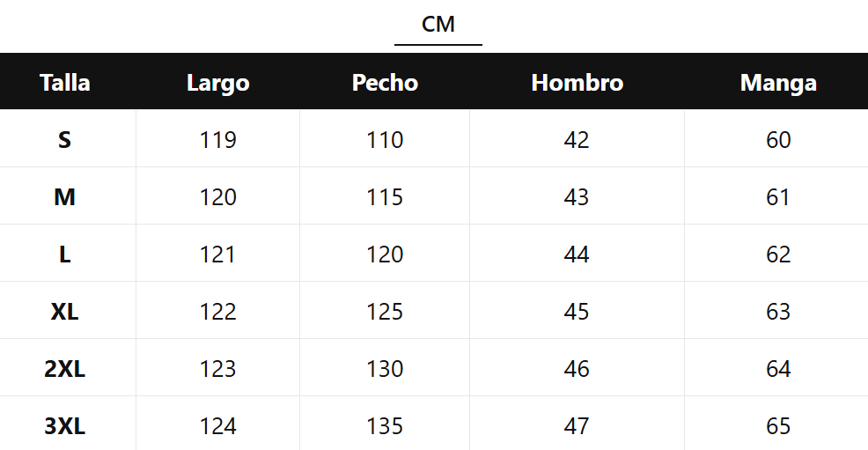Select the CM unit tab
868x450 pixels.
pos(438,25)
